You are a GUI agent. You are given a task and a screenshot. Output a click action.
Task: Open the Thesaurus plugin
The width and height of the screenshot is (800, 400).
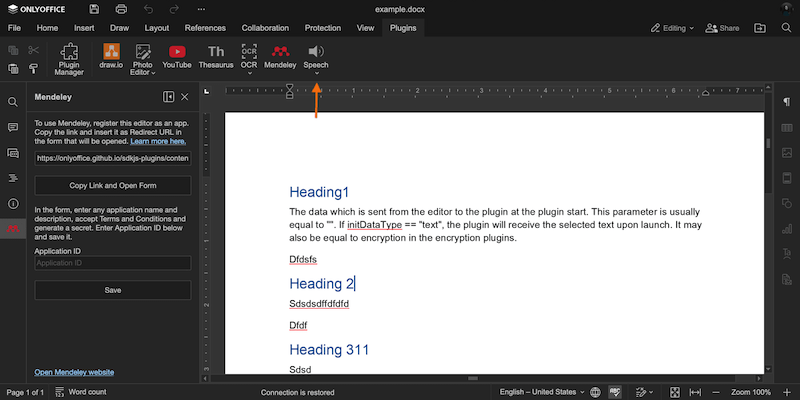point(216,56)
